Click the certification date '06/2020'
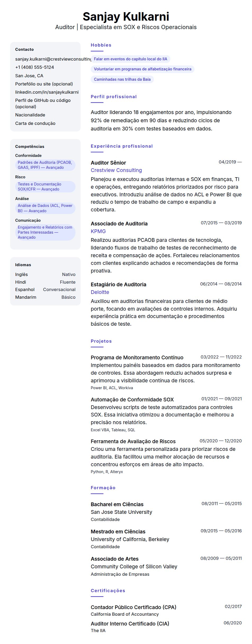The width and height of the screenshot is (252, 644). [x=233, y=623]
